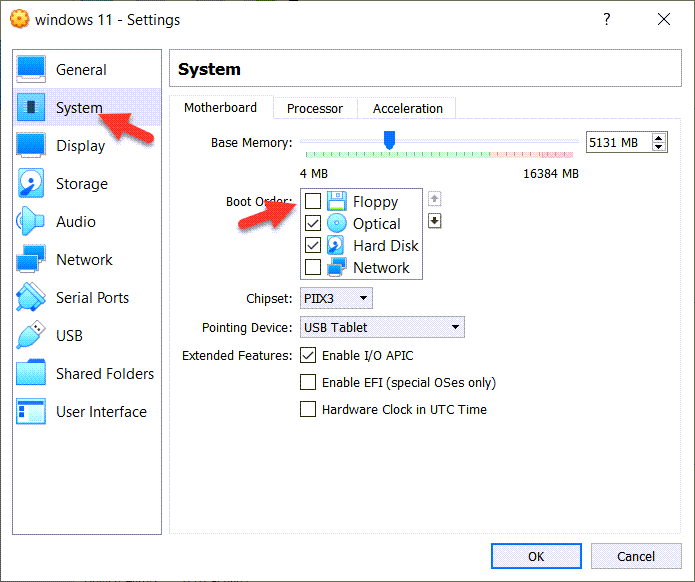Select the Audio speaker icon

[31, 222]
